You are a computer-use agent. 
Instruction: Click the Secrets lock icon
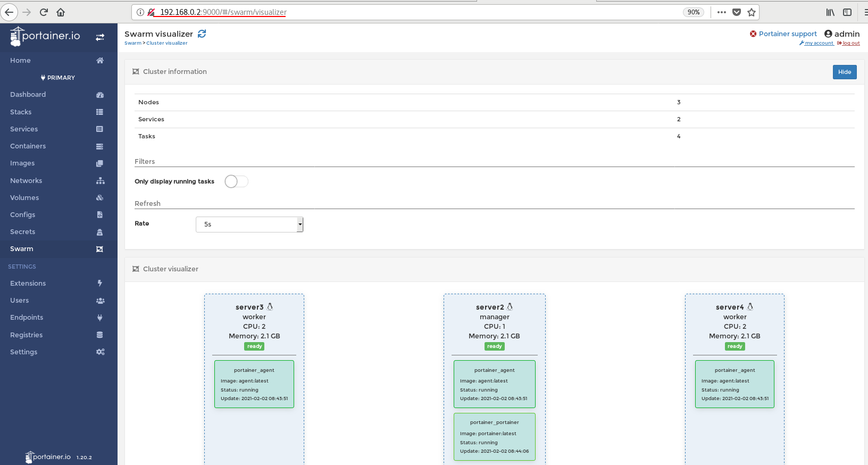point(100,232)
